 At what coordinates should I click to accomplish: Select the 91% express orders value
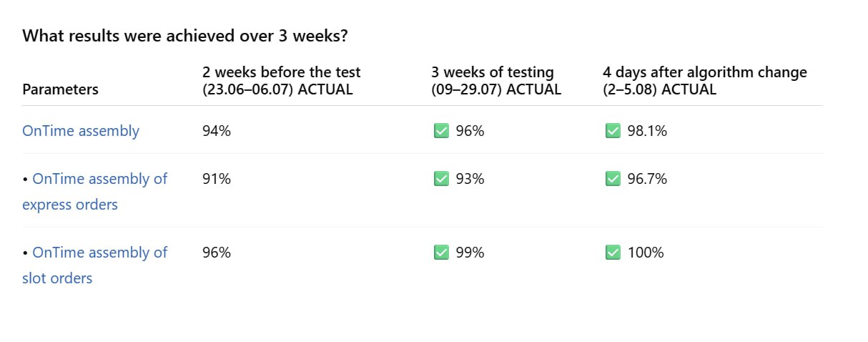click(217, 179)
